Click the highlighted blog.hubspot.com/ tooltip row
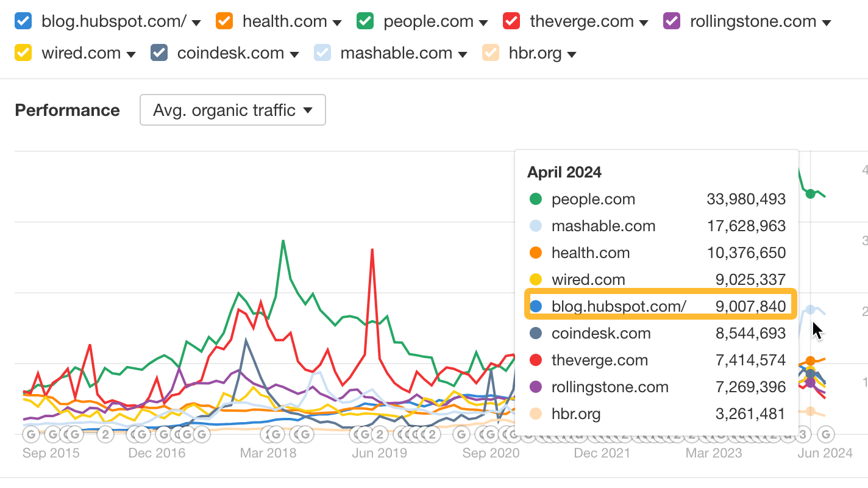The width and height of the screenshot is (868, 488). (x=660, y=306)
